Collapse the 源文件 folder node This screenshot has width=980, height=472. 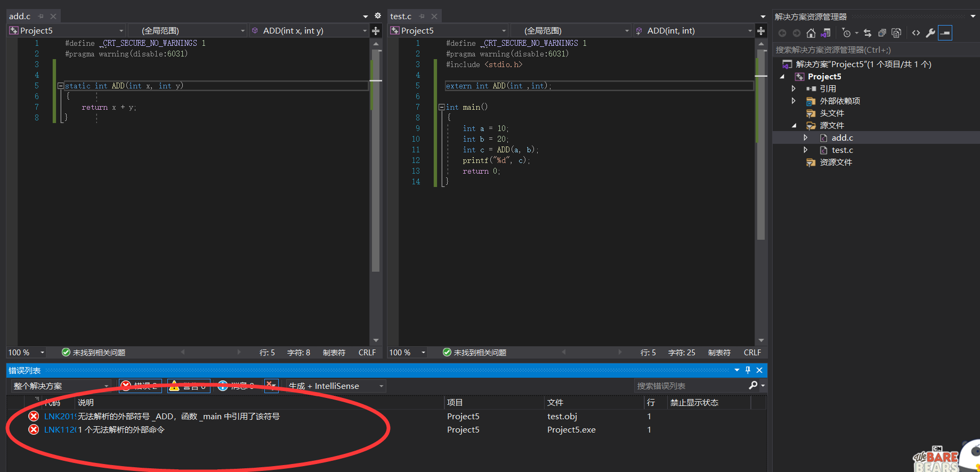(x=794, y=126)
